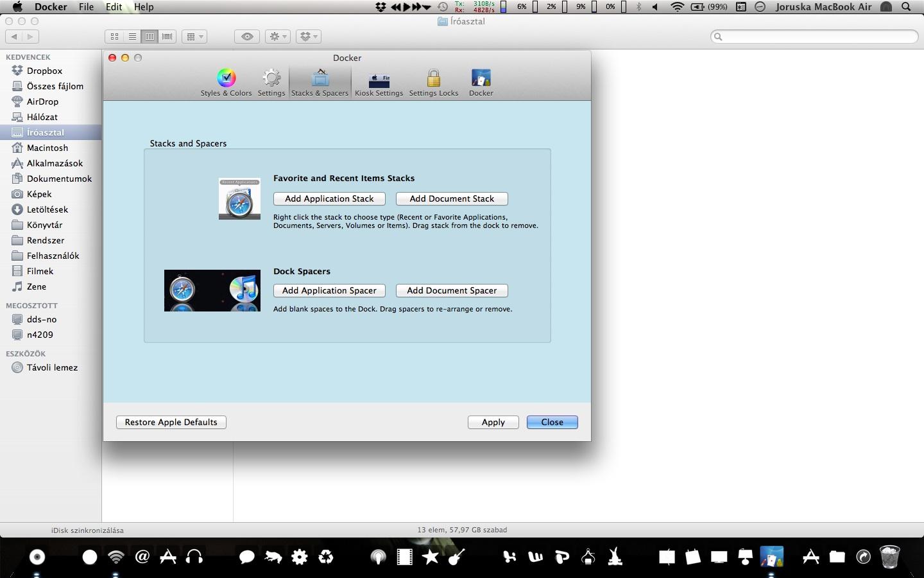Click the Finder search field
The image size is (924, 578).
coord(815,37)
